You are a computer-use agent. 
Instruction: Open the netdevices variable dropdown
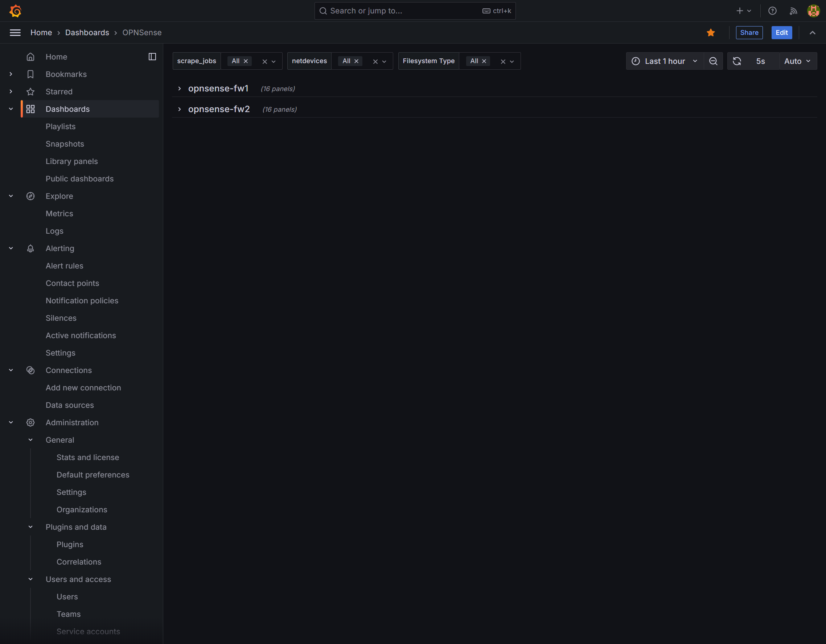(384, 62)
